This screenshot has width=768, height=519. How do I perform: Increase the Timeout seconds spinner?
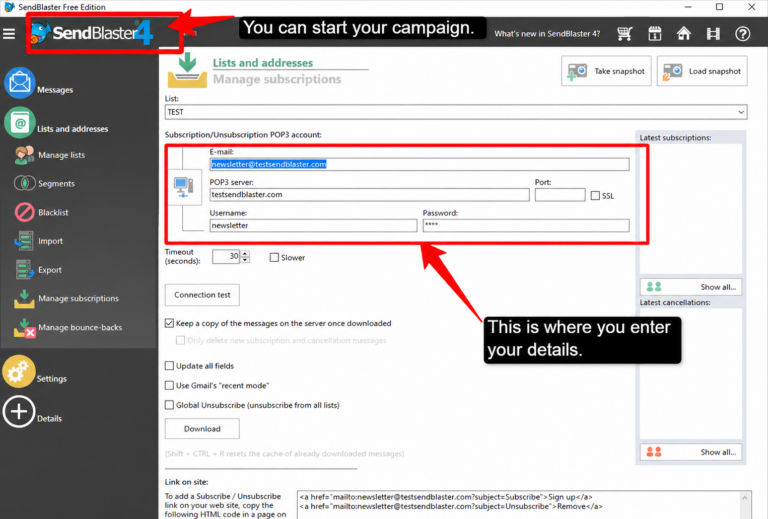coord(245,253)
